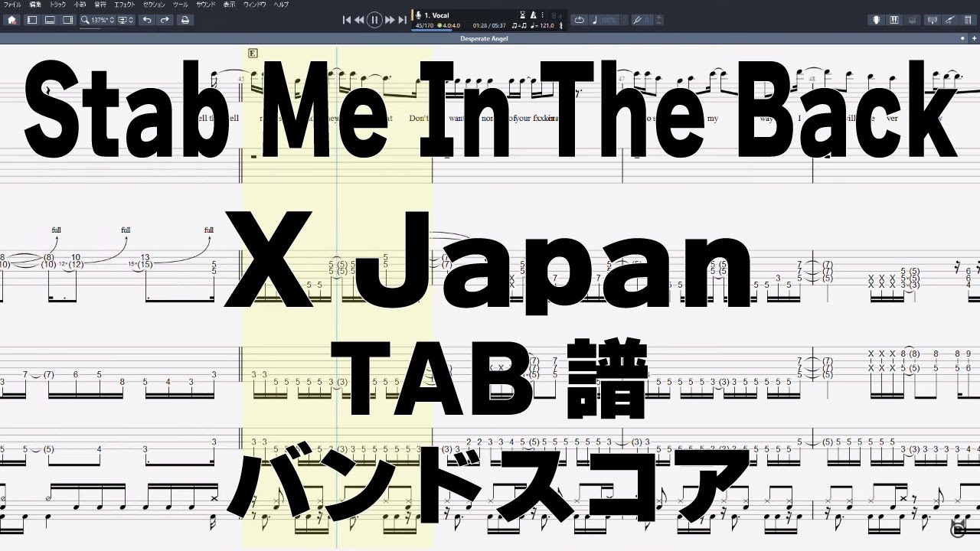
Task: Show the piano keyboard view
Action: click(x=893, y=20)
